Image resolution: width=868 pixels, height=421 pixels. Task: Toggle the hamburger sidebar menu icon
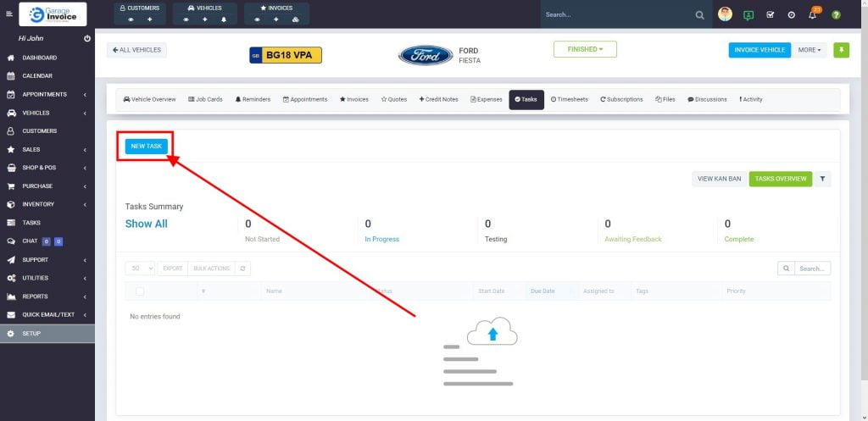pyautogui.click(x=9, y=14)
